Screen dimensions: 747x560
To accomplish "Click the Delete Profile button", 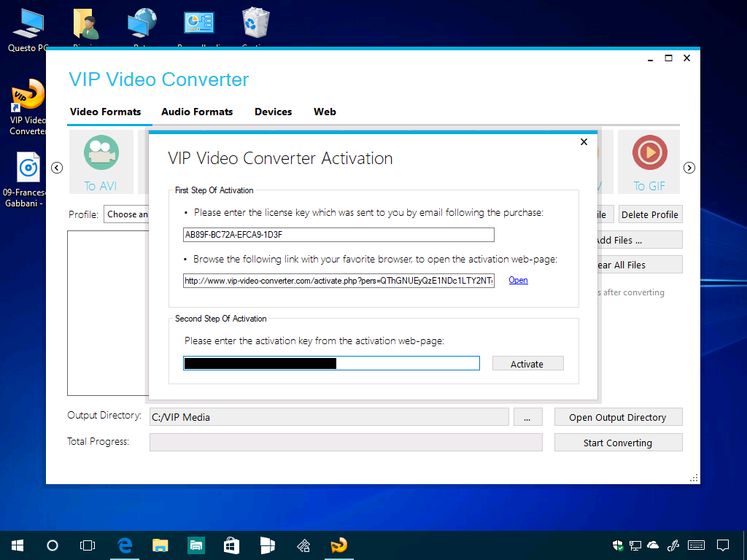I will (x=650, y=214).
